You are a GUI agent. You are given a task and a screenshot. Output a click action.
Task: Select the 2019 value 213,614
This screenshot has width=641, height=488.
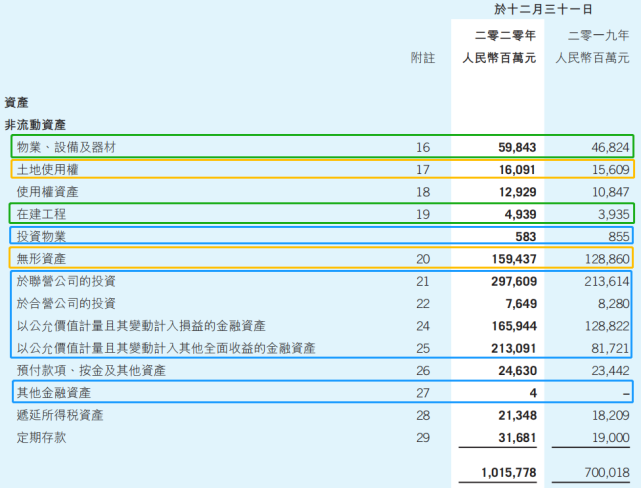[607, 281]
